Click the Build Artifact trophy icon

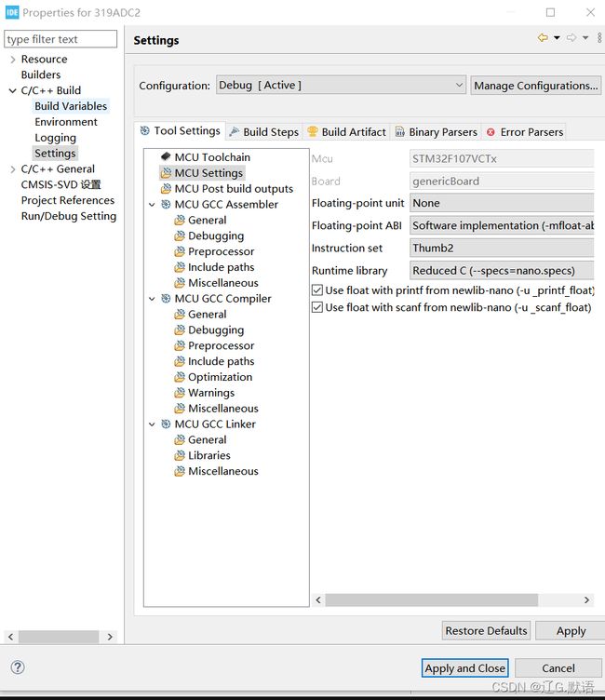click(x=313, y=131)
